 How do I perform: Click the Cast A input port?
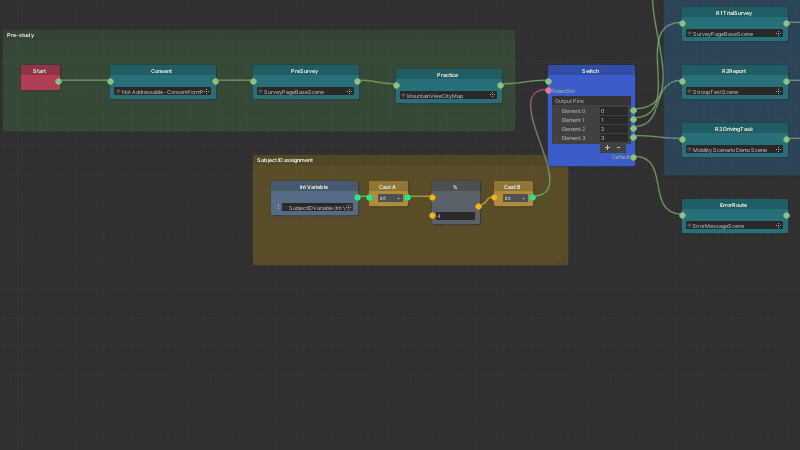click(x=369, y=197)
